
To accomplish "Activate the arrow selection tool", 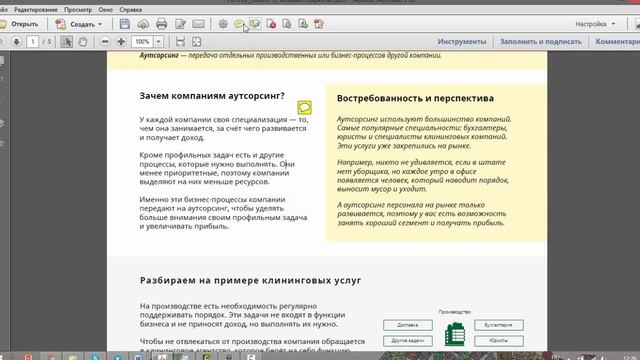I will pyautogui.click(x=67, y=42).
